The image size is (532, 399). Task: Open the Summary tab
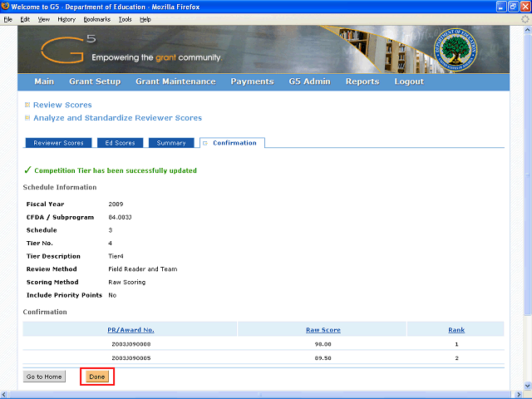coord(171,143)
